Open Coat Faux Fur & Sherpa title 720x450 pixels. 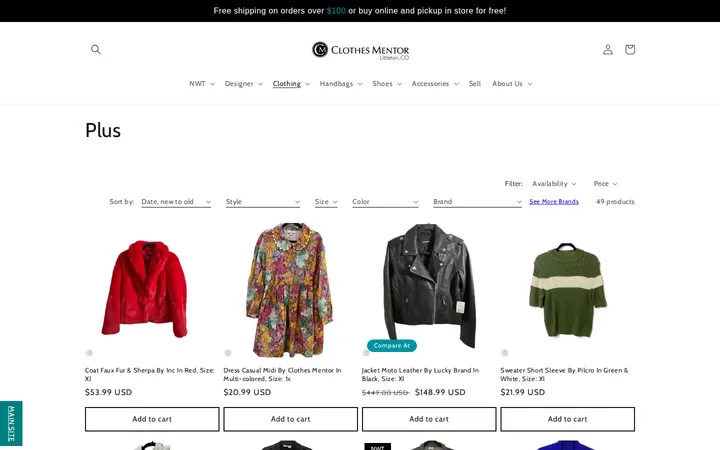click(x=150, y=374)
